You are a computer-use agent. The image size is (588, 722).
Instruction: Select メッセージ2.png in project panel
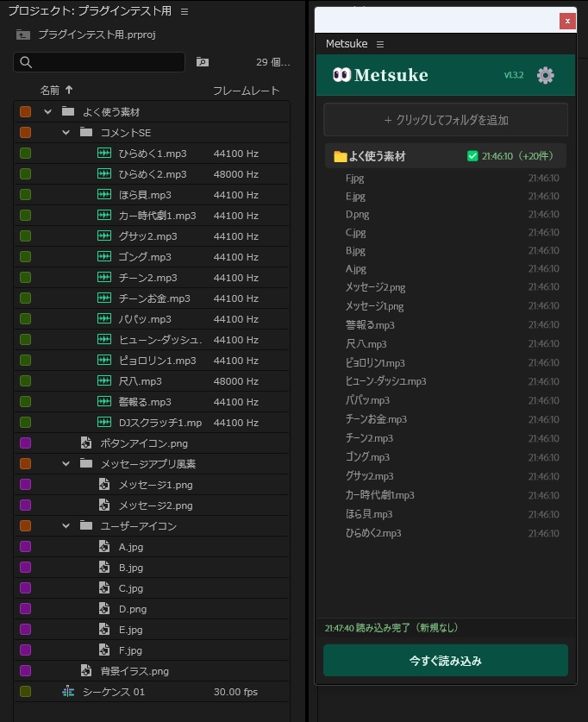(156, 505)
